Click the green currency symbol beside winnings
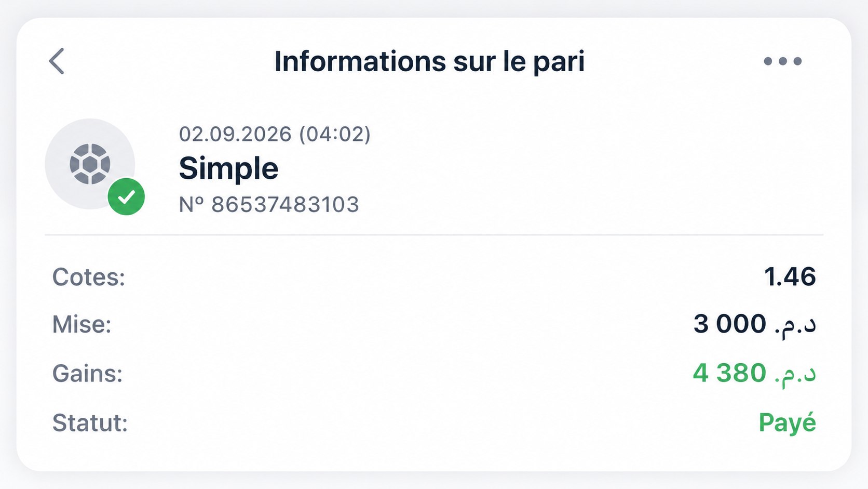 tap(795, 374)
